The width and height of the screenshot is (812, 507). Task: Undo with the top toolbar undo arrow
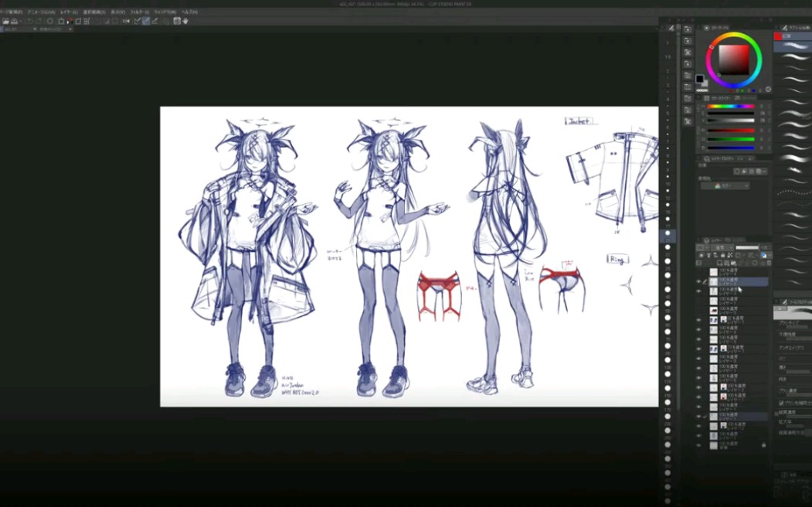30,21
